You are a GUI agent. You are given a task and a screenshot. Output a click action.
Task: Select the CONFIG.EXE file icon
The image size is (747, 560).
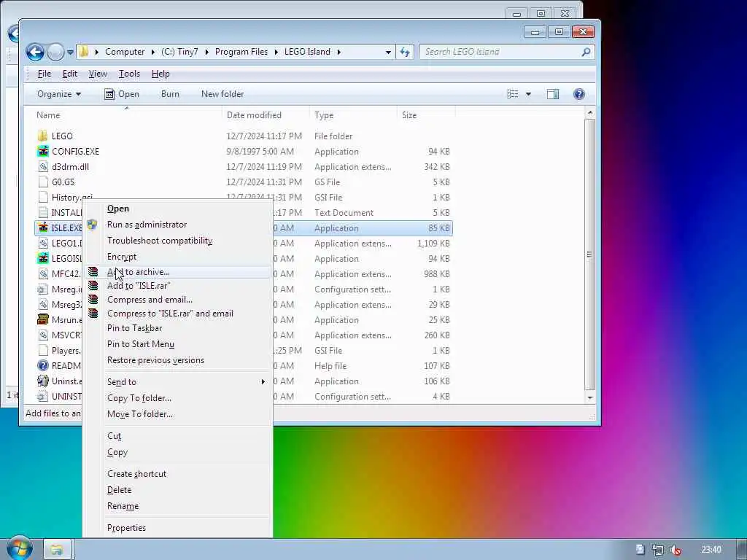[43, 152]
